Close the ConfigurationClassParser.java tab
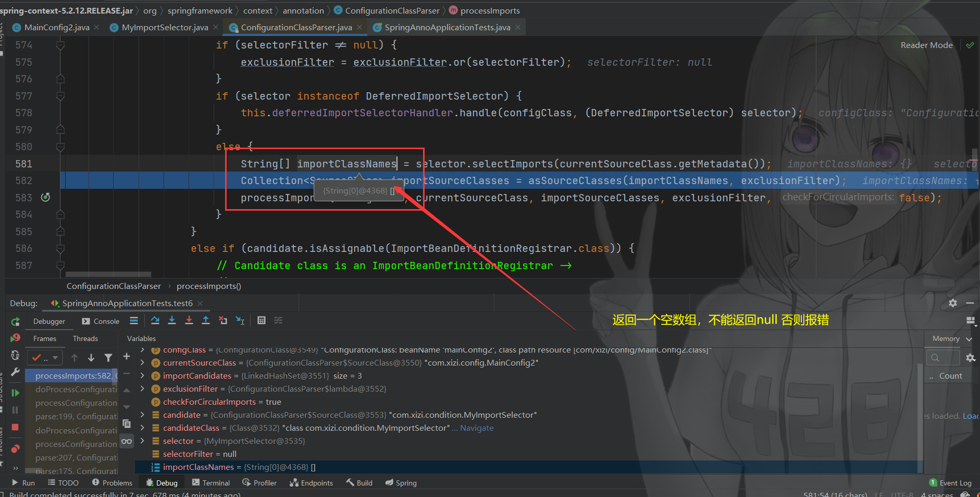Image resolution: width=980 pixels, height=497 pixels. pos(359,27)
